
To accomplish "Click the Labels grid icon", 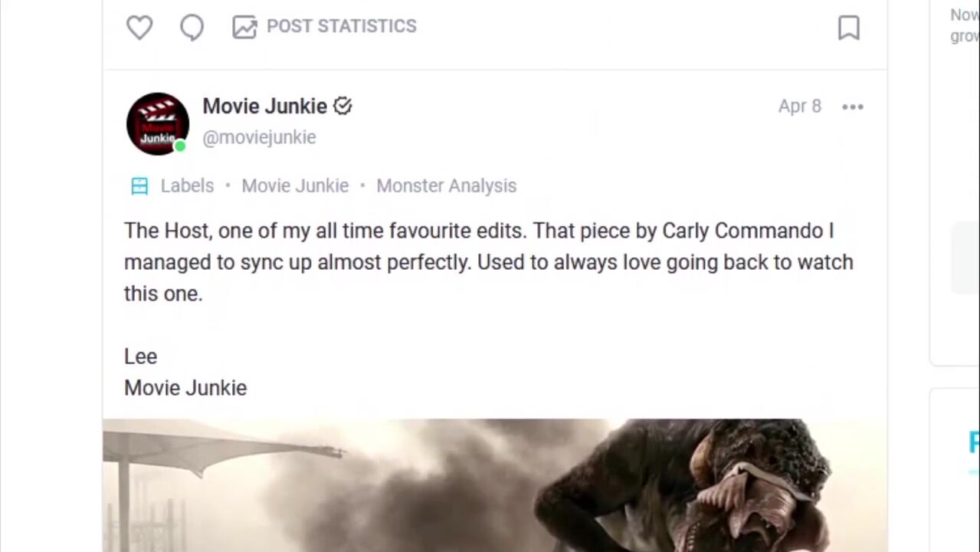I will [x=139, y=186].
